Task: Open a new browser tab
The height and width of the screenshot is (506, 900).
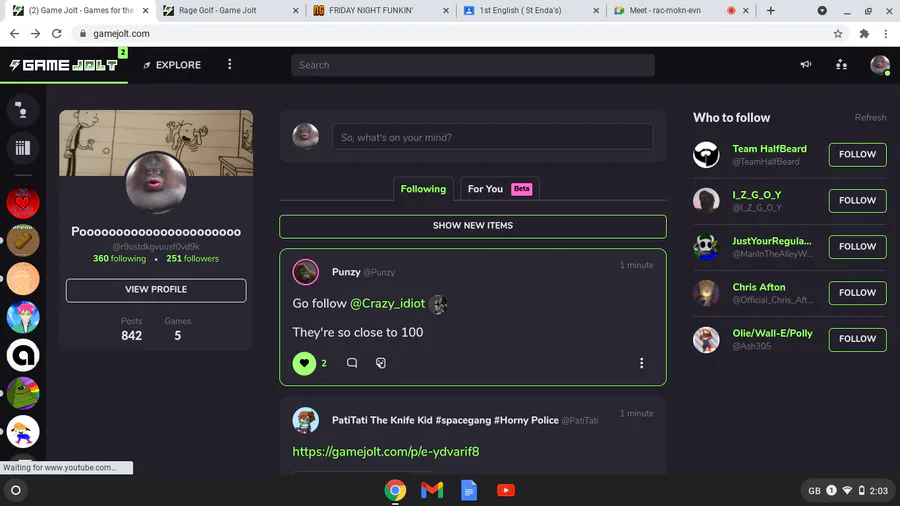Action: click(x=771, y=10)
